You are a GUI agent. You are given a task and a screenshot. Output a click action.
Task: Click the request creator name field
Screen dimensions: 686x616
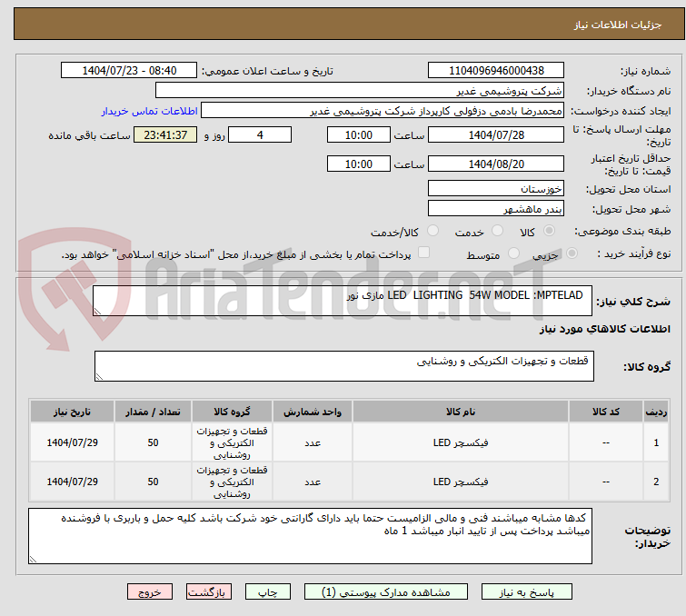383,111
